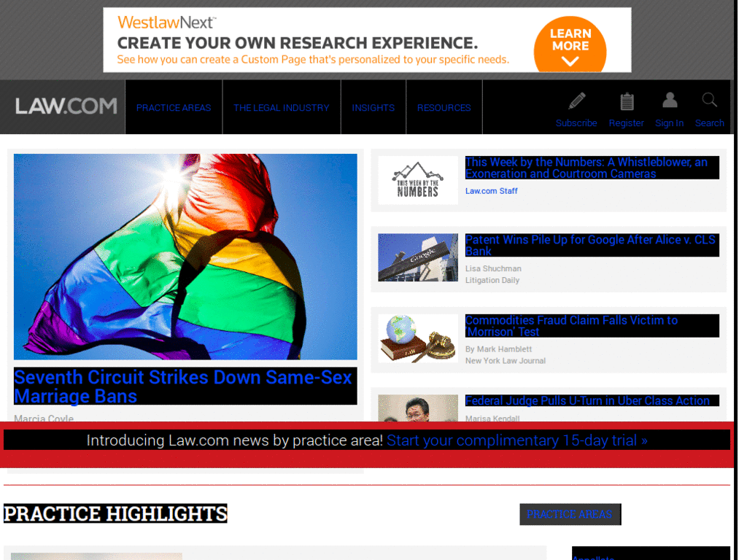The width and height of the screenshot is (747, 560).
Task: Click the Practice Highlights heading
Action: (x=115, y=513)
